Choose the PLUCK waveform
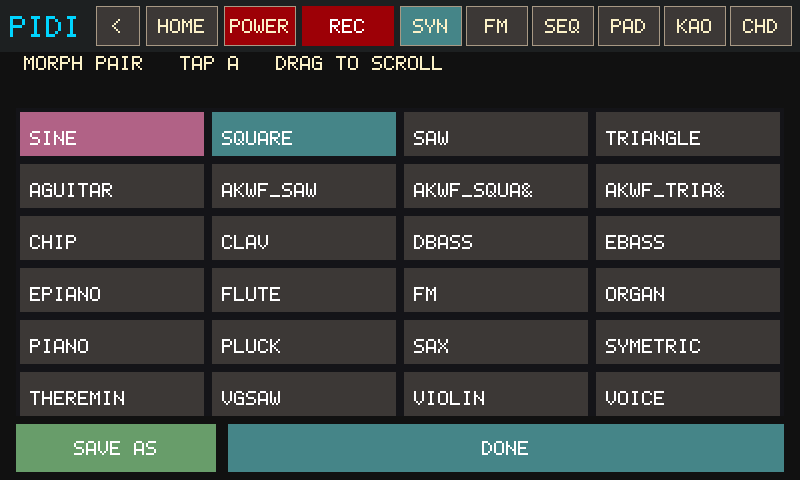 click(x=304, y=342)
